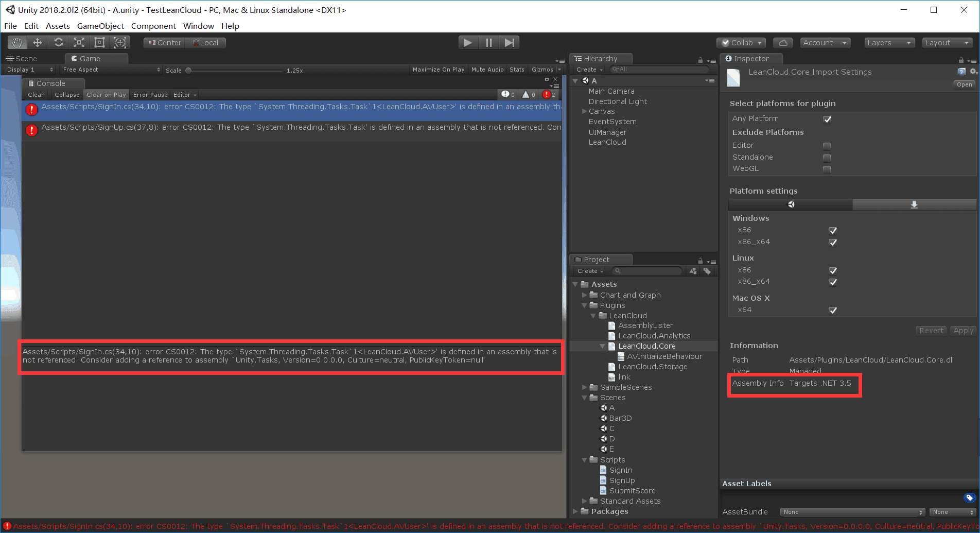Open AssetBundle name dropdown

coord(853,512)
